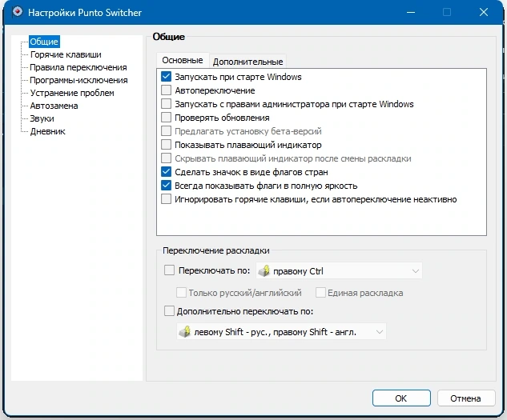This screenshot has width=507, height=420.
Task: Check 'Игнорировать горячие клавиши' option
Action: [x=167, y=199]
